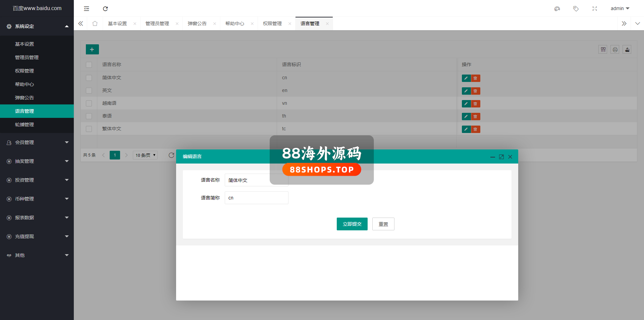Switch to the 权限管理 tab
Image resolution: width=644 pixels, height=320 pixels.
coord(272,24)
